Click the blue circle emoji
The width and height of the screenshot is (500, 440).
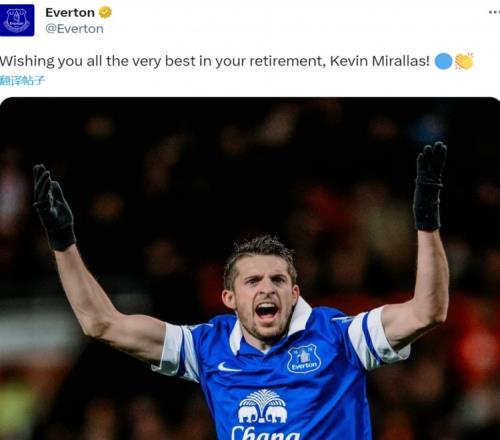(444, 61)
